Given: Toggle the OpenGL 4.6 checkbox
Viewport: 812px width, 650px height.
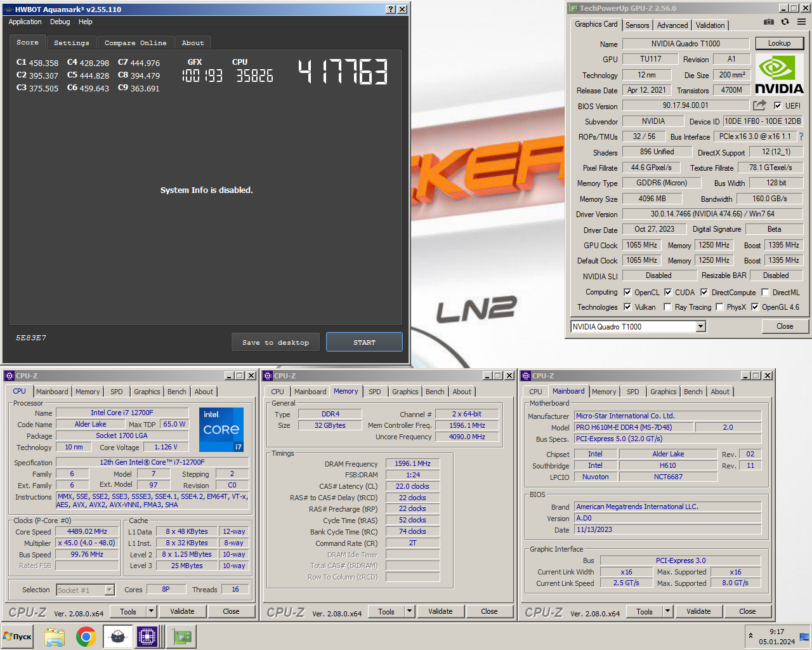Looking at the screenshot, I should coord(755,307).
